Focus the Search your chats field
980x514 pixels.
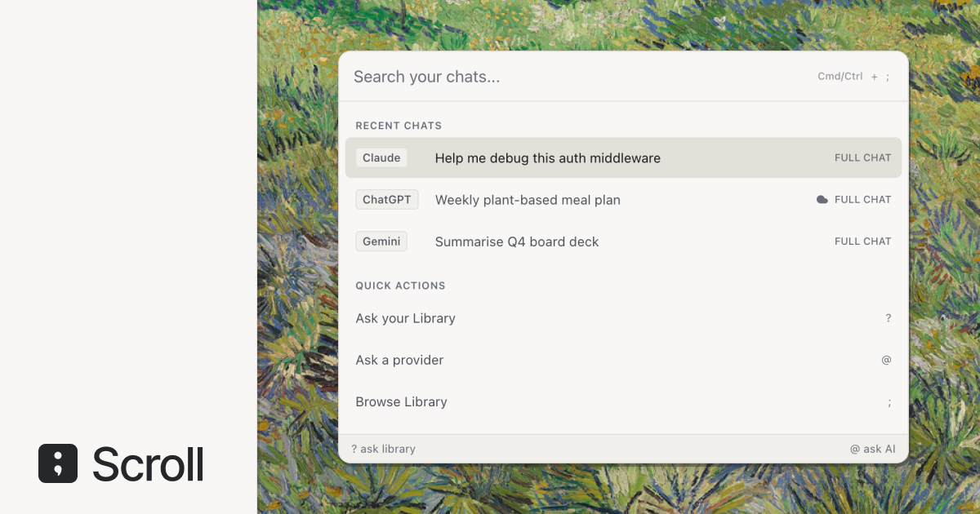click(623, 77)
